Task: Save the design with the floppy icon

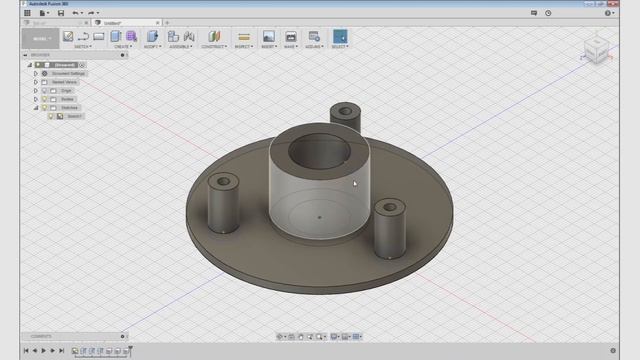Action: coord(61,13)
